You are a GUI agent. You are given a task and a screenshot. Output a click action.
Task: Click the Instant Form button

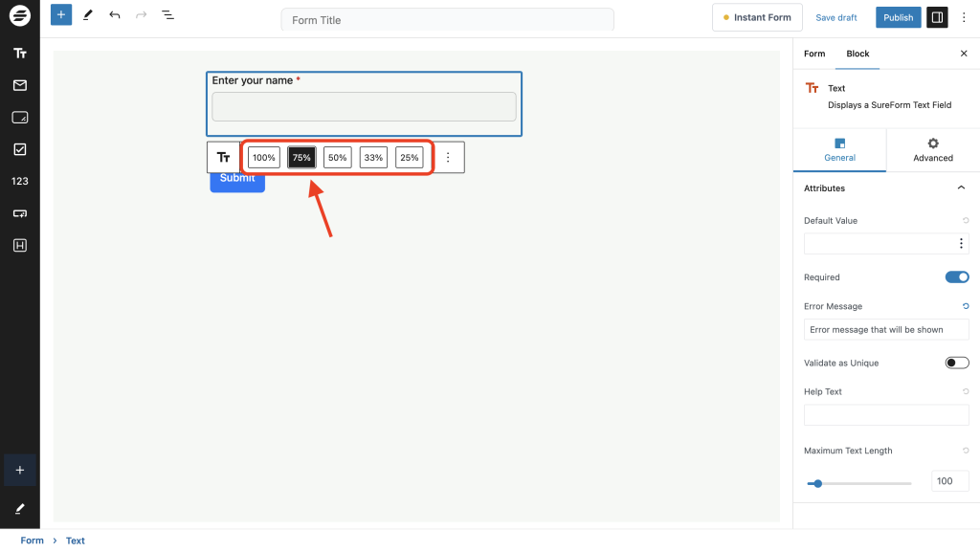tap(757, 16)
